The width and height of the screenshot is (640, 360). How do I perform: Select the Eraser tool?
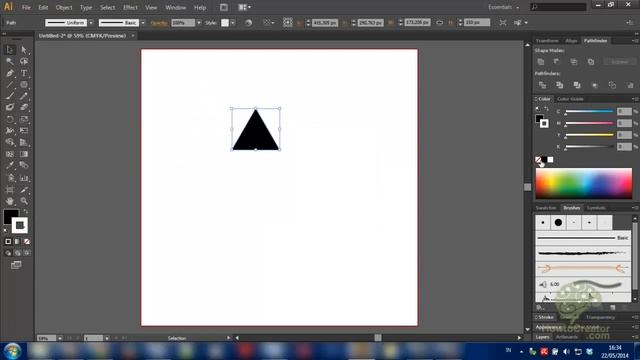24,108
